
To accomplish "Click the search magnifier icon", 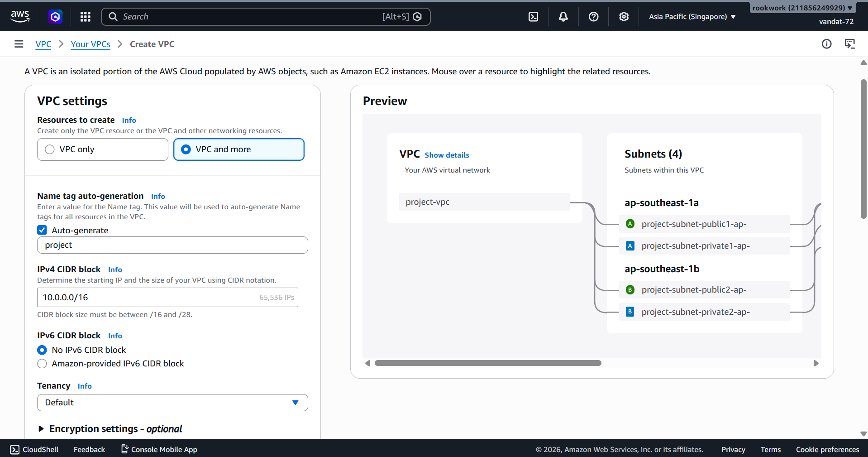I will click(x=113, y=17).
